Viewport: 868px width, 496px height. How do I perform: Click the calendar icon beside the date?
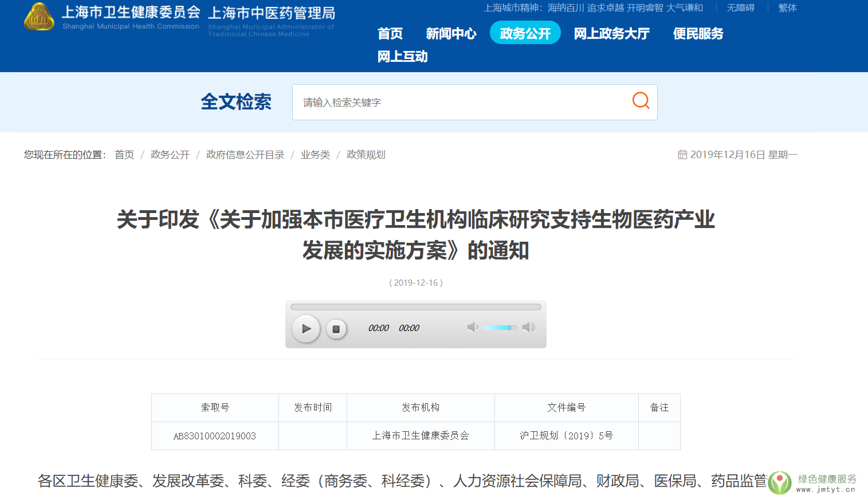click(682, 155)
